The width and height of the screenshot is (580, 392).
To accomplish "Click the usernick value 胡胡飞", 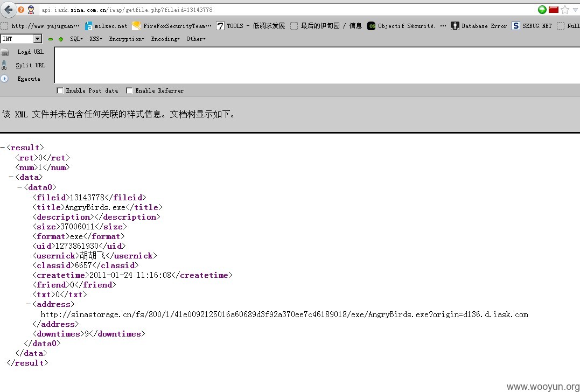I will pyautogui.click(x=93, y=256).
